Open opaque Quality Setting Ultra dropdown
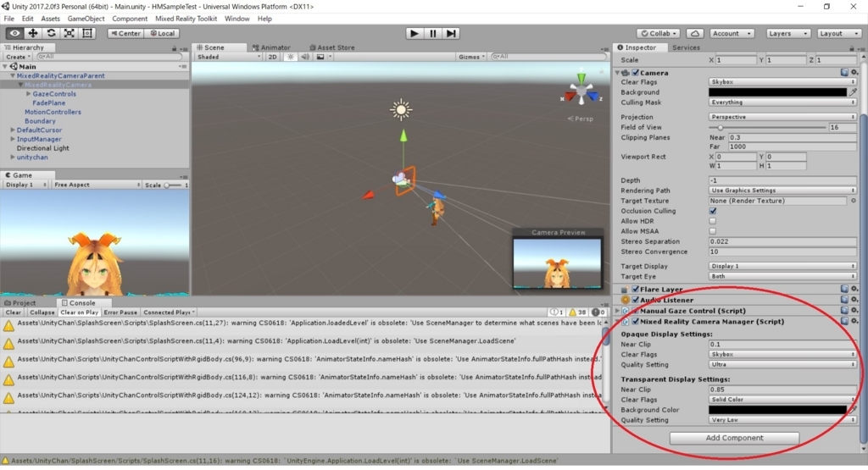The width and height of the screenshot is (868, 470). (x=782, y=364)
